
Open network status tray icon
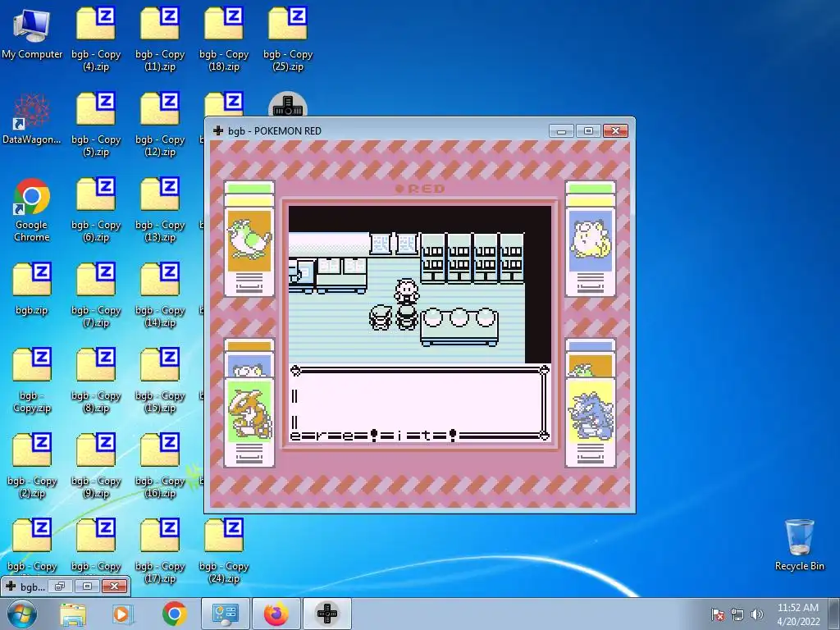[737, 614]
